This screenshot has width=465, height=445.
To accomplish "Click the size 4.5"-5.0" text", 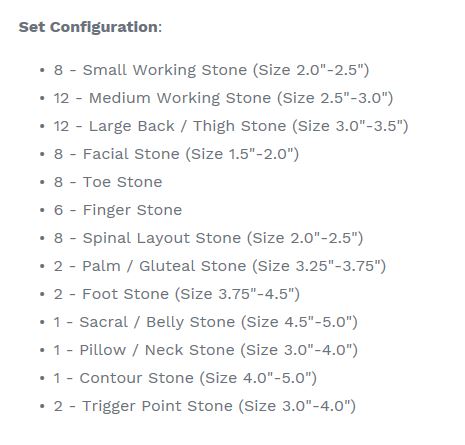I will click(x=299, y=322).
